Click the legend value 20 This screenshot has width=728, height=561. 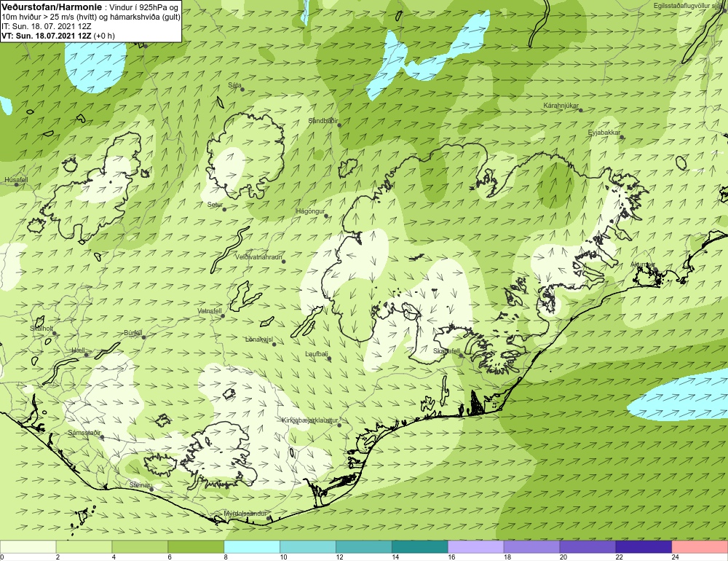click(x=563, y=557)
